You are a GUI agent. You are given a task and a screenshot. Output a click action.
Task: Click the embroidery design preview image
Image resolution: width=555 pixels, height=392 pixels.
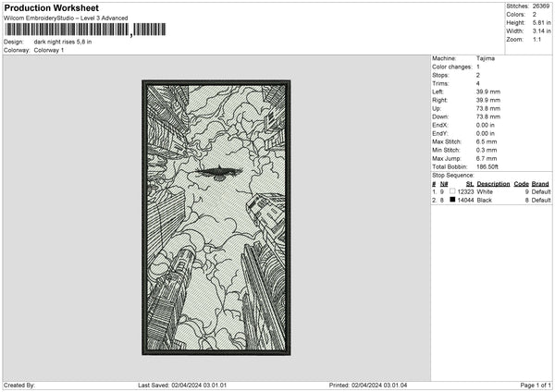(216, 217)
